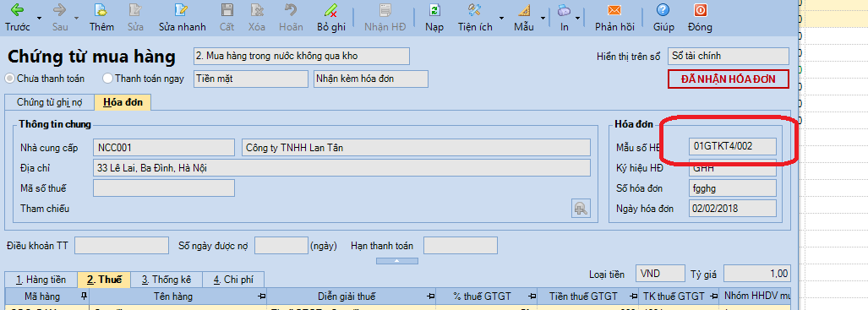The image size is (868, 310).
Task: Click the Loại tiền VND field
Action: pyautogui.click(x=660, y=274)
